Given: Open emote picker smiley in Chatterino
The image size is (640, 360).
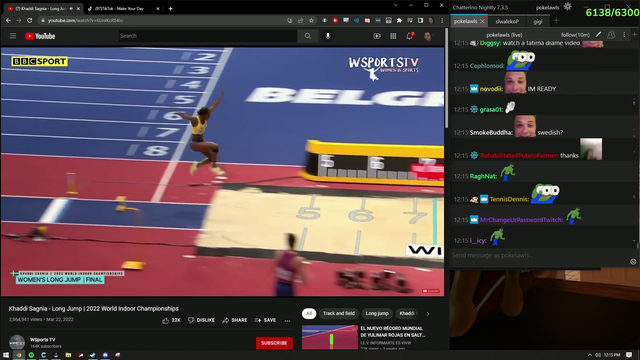Looking at the screenshot, I should [633, 262].
